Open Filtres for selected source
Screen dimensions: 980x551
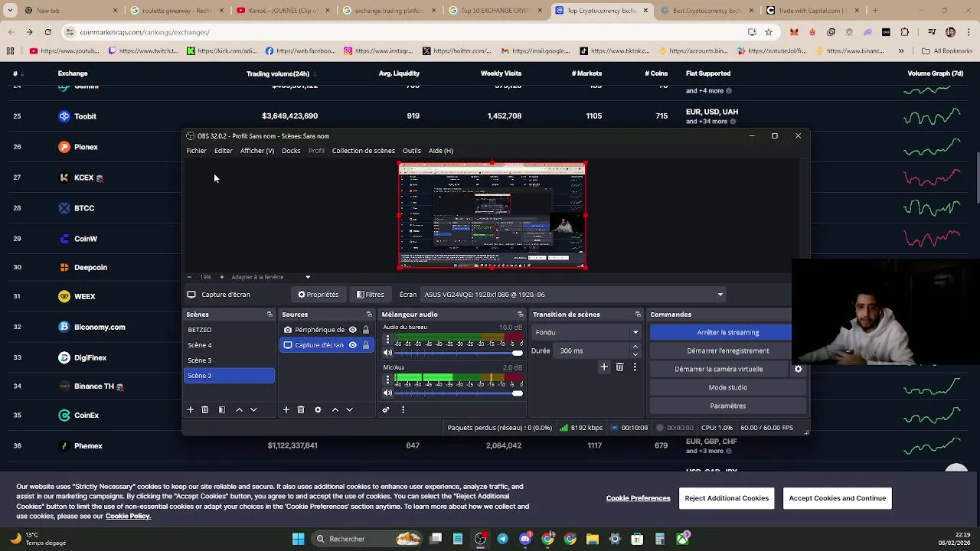(371, 295)
